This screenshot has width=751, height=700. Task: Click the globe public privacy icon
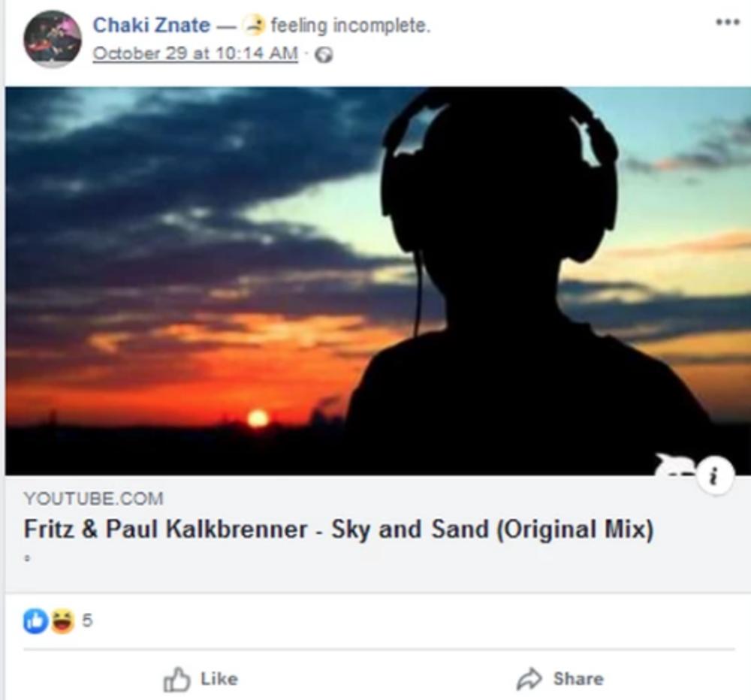323,55
